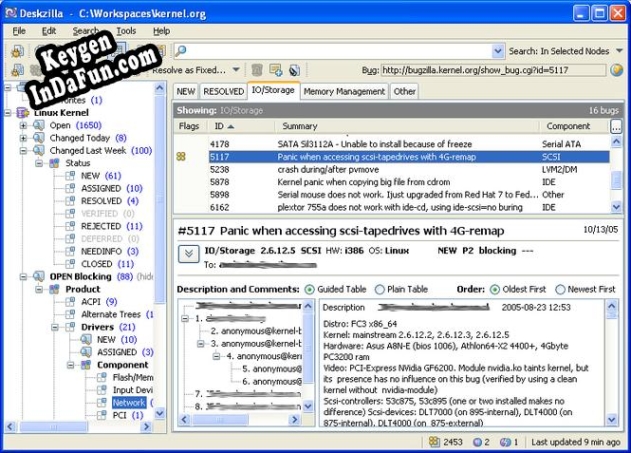Click bug table scrollbar down arrow
631x453 pixels.
(616, 207)
